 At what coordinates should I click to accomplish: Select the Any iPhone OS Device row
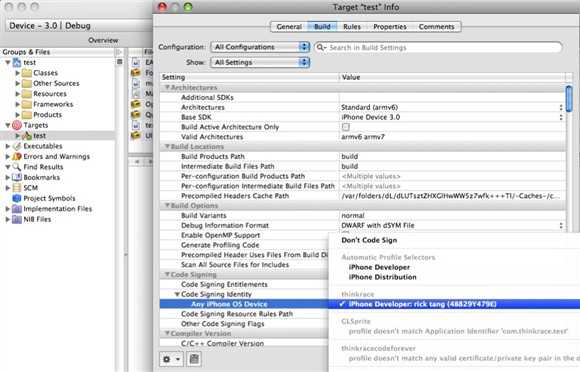pyautogui.click(x=244, y=304)
